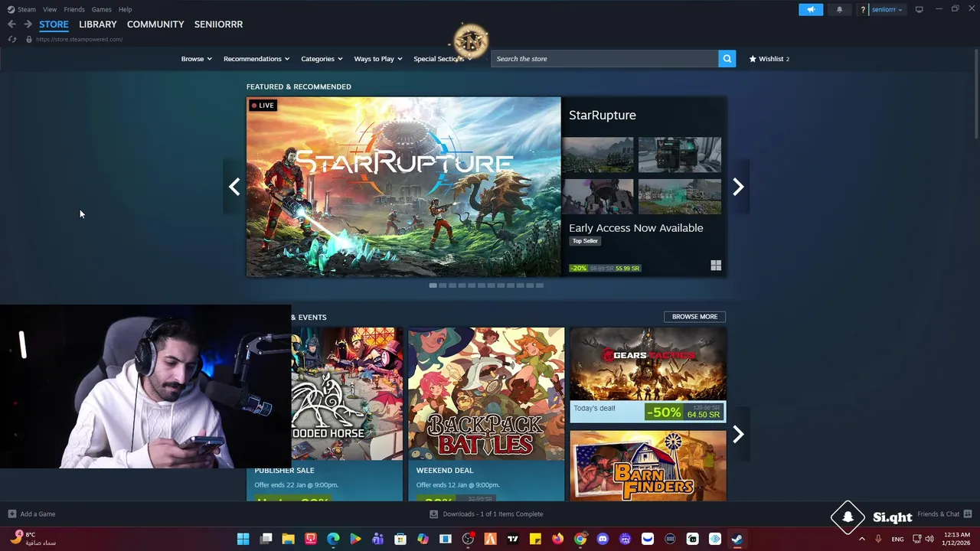Open the Windows Start menu
The width and height of the screenshot is (980, 551).
(243, 539)
